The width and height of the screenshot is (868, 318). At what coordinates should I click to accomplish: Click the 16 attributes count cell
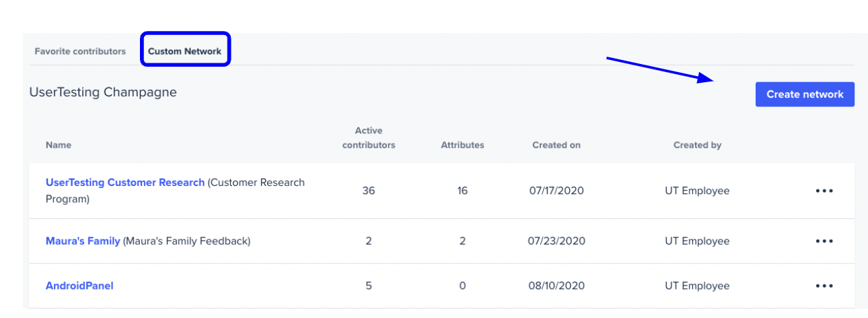pos(462,191)
